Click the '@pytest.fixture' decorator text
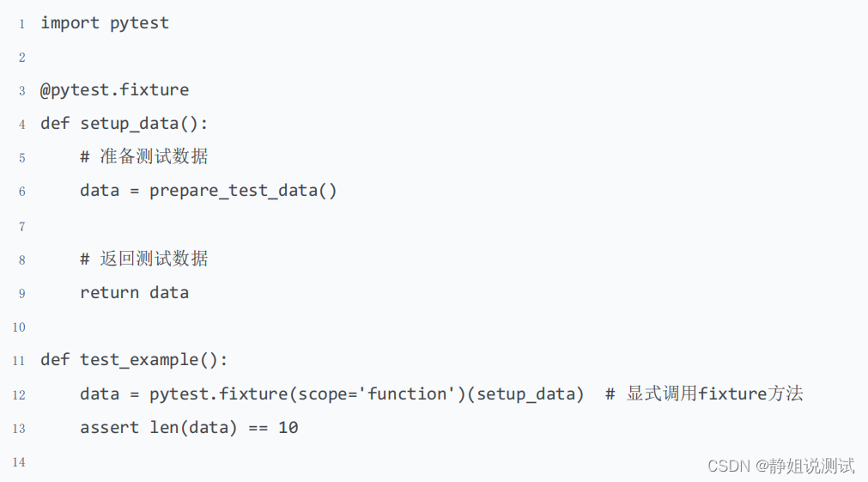The width and height of the screenshot is (868, 482). [x=114, y=90]
